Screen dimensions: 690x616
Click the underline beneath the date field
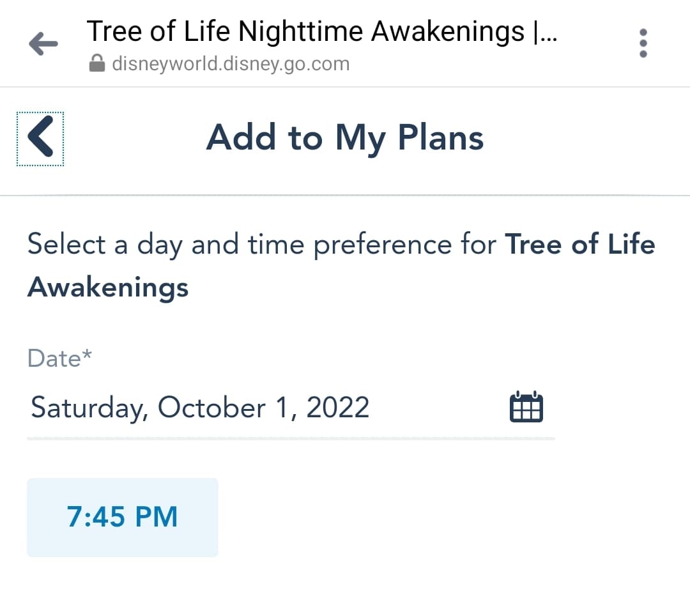click(x=291, y=439)
